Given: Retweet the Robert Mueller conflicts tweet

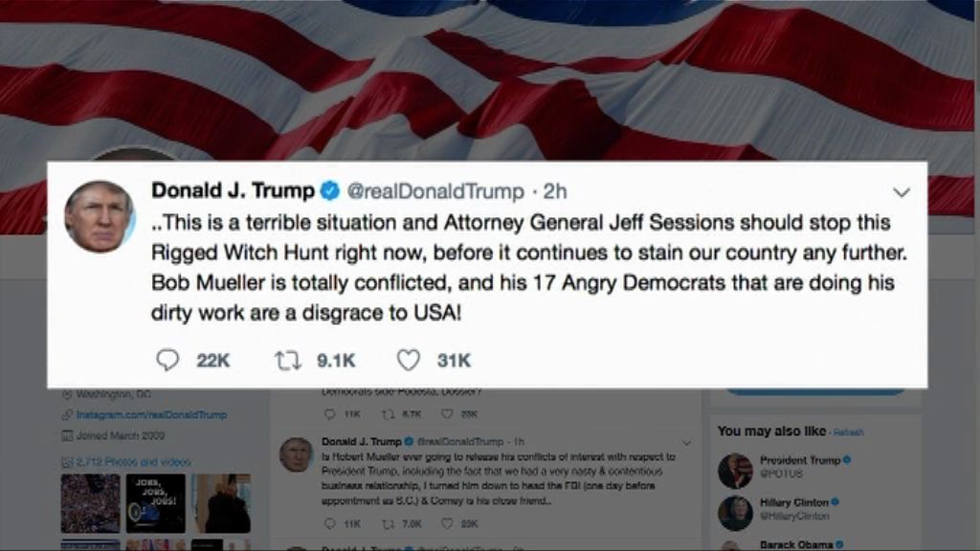Looking at the screenshot, I should click(388, 523).
